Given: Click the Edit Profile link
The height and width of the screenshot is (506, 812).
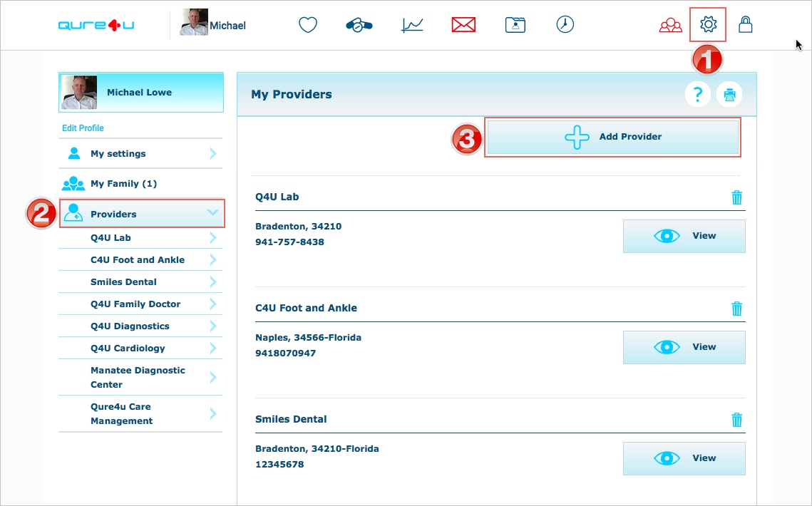Looking at the screenshot, I should (x=83, y=128).
